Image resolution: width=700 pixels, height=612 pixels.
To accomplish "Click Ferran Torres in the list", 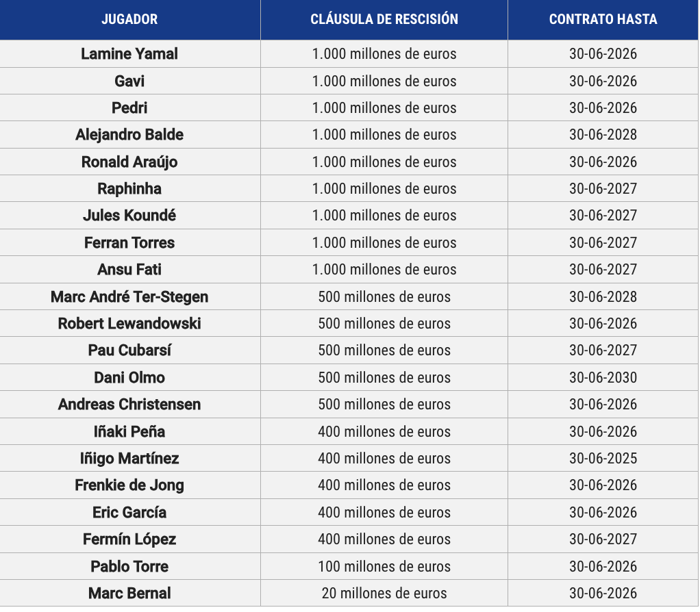I will [129, 242].
